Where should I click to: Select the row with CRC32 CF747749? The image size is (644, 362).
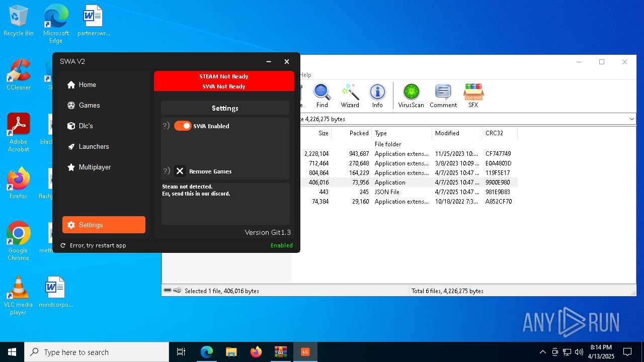[x=409, y=154]
